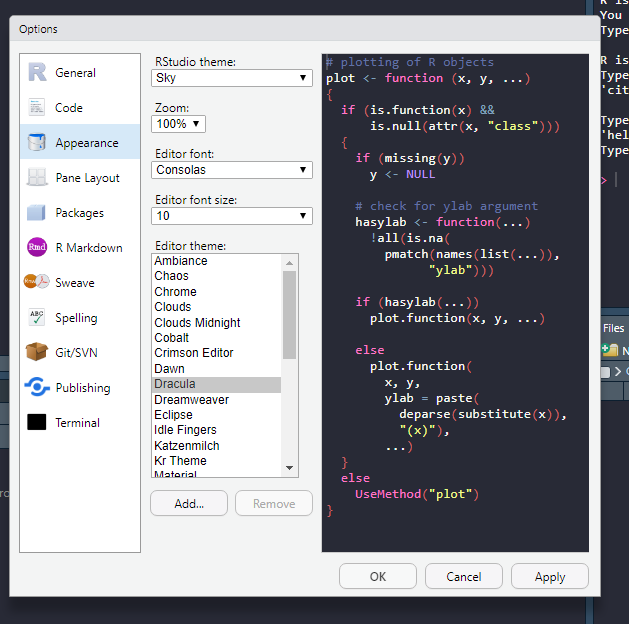The image size is (629, 624).
Task: Click the Cancel button
Action: (464, 576)
